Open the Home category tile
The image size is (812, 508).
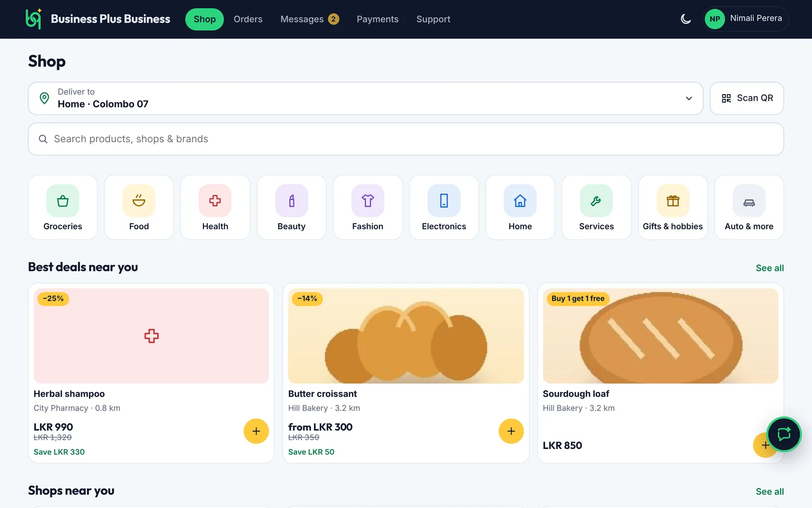[520, 207]
